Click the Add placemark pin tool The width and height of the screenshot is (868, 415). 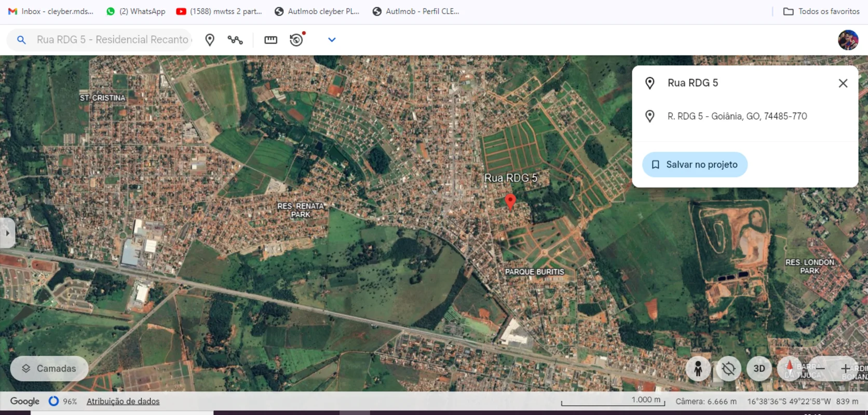(210, 40)
